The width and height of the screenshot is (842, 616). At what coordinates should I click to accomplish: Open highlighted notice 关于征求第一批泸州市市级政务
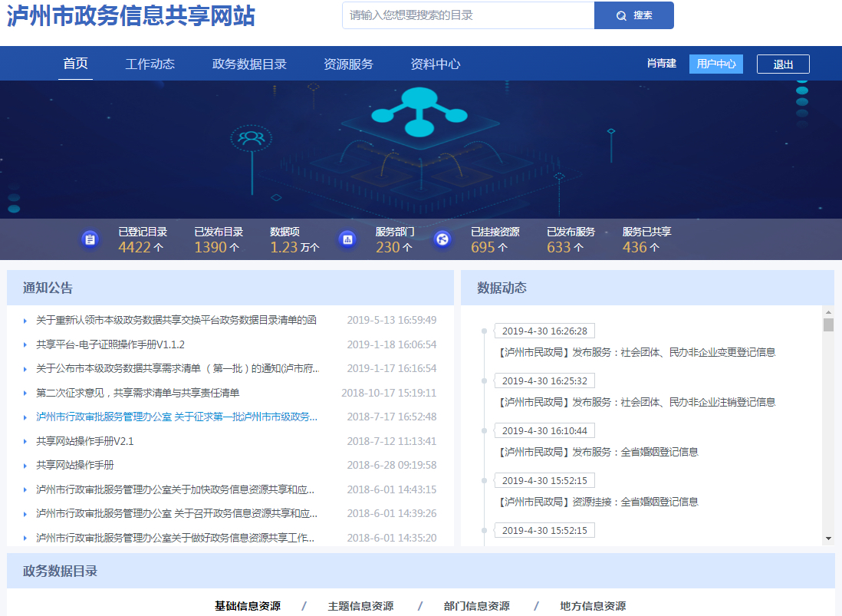176,417
